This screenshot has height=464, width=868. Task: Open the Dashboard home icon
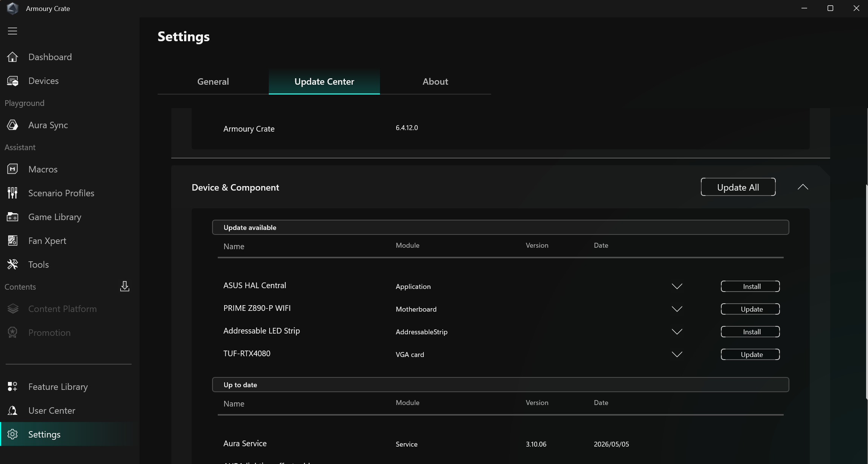click(x=12, y=57)
